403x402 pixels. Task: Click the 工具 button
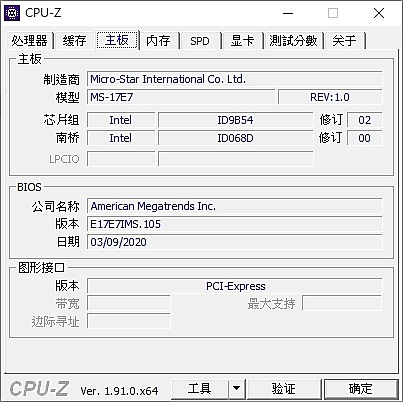coord(200,389)
